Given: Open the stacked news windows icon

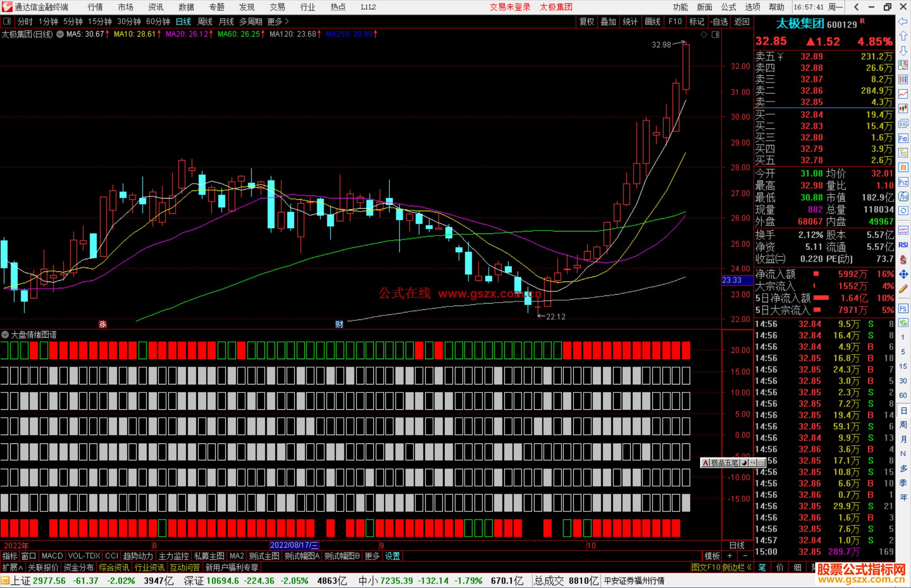Looking at the screenshot, I should point(903,124).
